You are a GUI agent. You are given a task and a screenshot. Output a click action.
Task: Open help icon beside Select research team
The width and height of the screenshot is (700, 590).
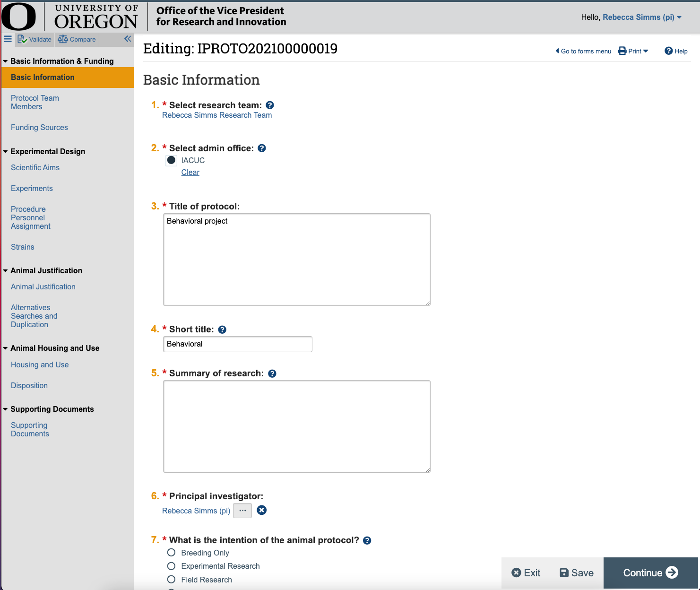tap(270, 105)
